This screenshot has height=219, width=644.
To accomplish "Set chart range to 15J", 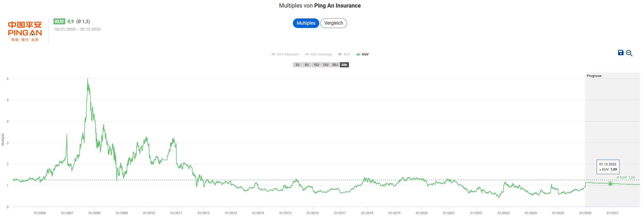I will 325,65.
